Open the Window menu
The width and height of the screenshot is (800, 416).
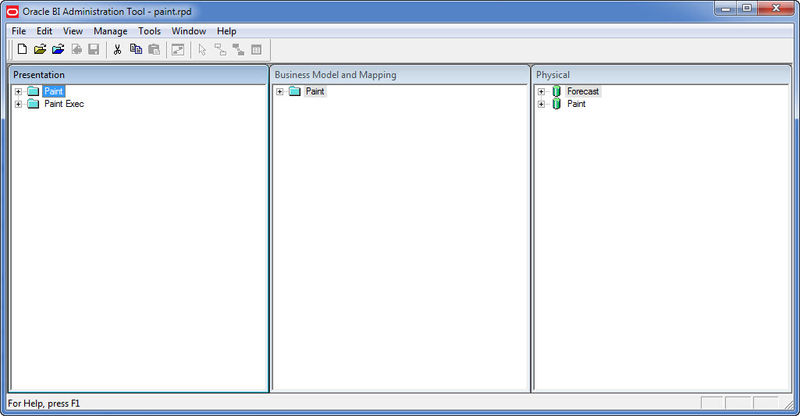(189, 31)
